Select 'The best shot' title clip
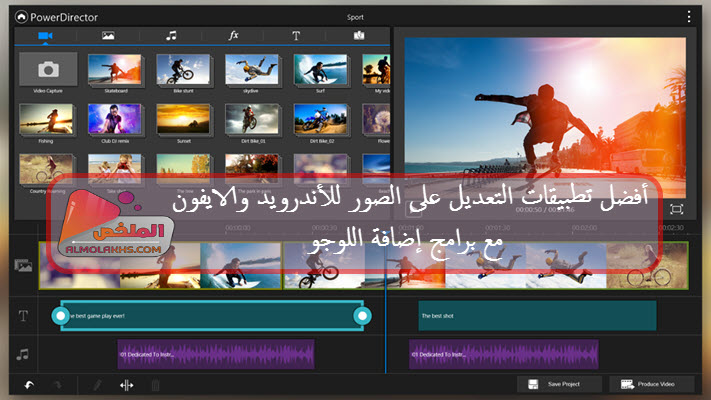 537,316
